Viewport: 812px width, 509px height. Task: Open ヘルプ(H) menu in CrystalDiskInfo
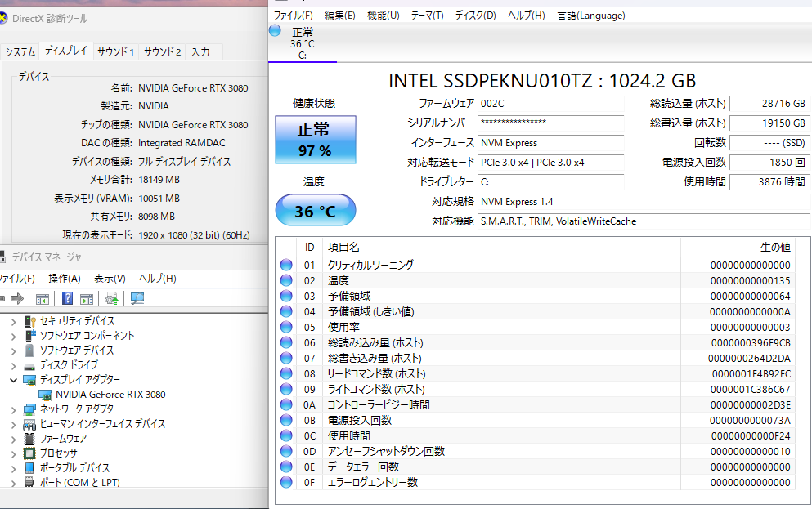pyautogui.click(x=526, y=16)
